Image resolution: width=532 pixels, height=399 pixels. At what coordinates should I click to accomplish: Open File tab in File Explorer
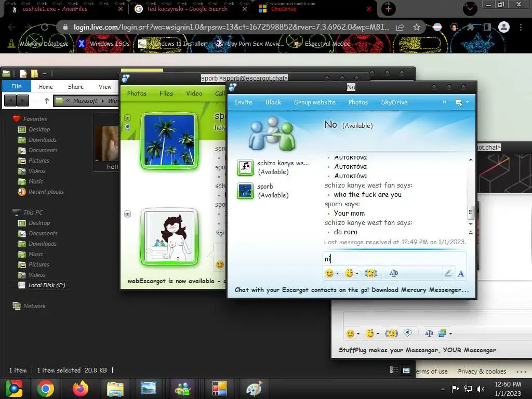[16, 86]
